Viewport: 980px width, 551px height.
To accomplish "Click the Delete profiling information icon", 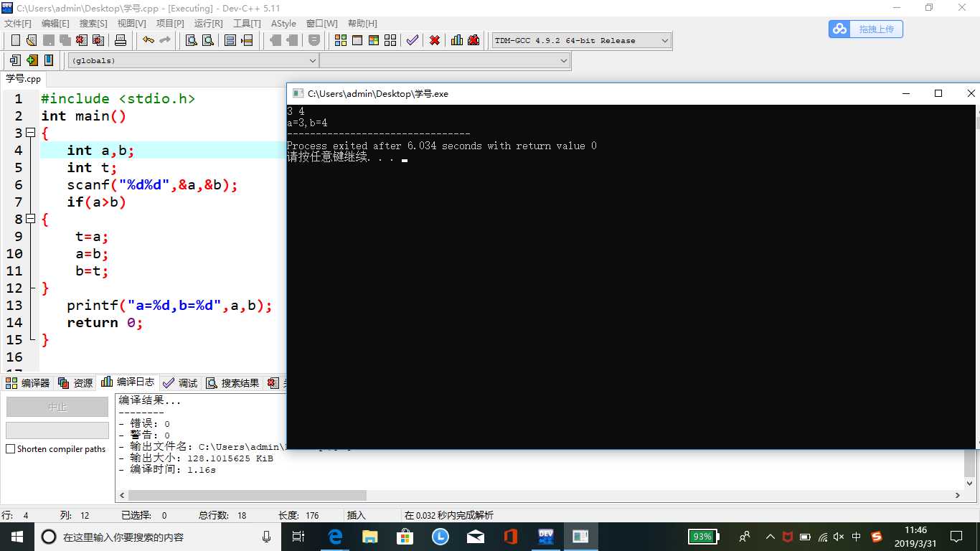I will (473, 40).
